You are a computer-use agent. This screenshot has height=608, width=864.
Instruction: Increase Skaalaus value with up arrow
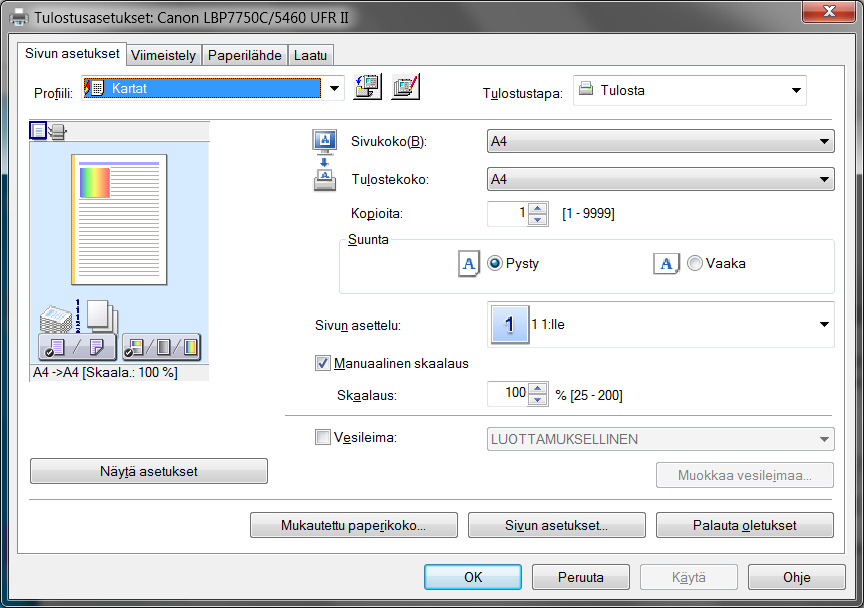click(x=537, y=389)
